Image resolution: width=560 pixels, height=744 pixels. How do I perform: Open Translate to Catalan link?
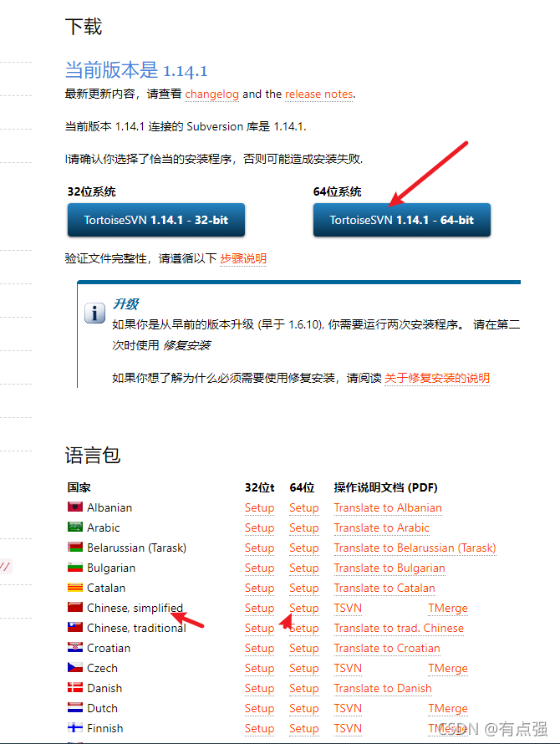click(384, 588)
